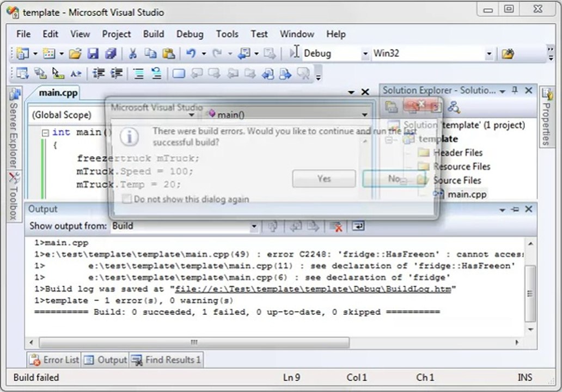Click the Save All icon

(x=111, y=54)
